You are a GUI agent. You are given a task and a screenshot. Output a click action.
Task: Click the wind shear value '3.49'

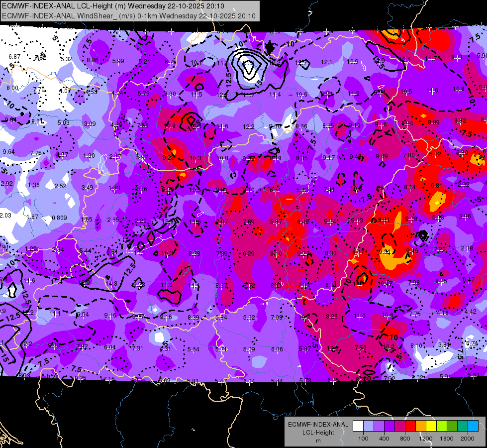pos(87,187)
